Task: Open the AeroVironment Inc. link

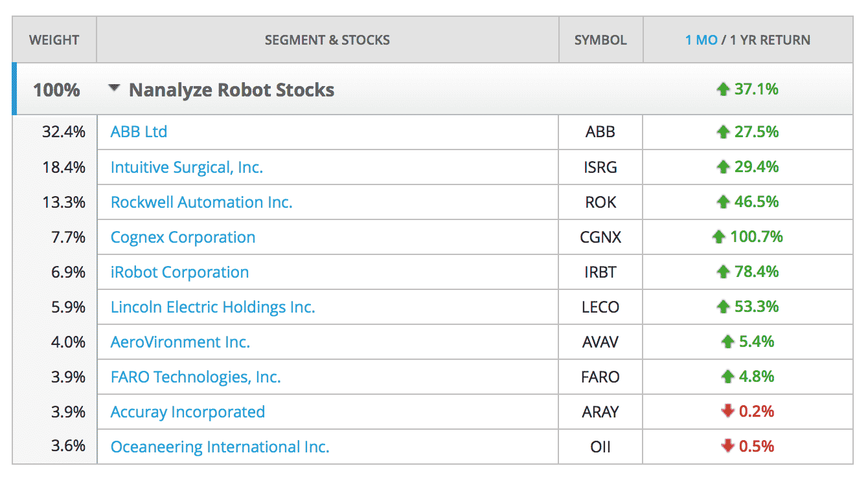Action: click(x=180, y=342)
